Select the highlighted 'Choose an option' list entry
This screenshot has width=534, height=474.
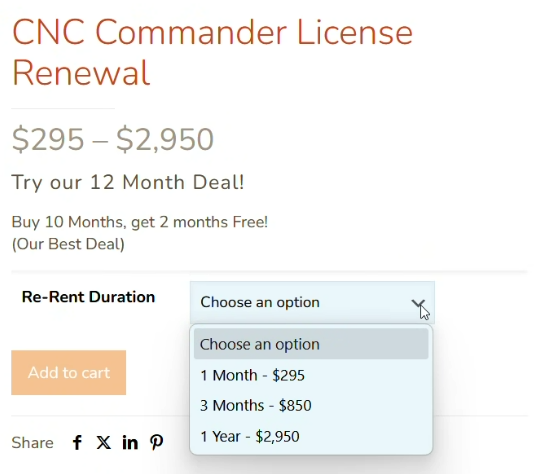click(311, 344)
